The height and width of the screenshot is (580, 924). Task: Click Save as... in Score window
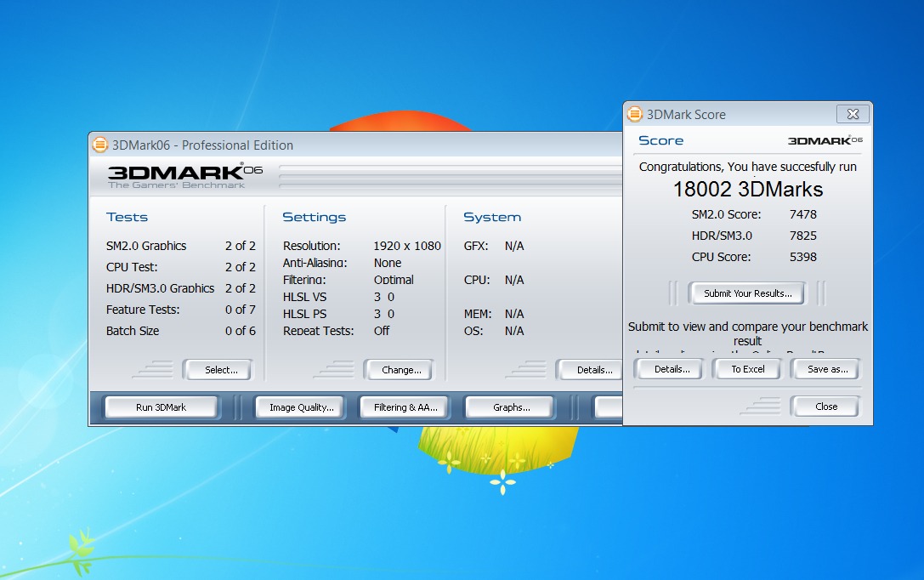pos(825,369)
